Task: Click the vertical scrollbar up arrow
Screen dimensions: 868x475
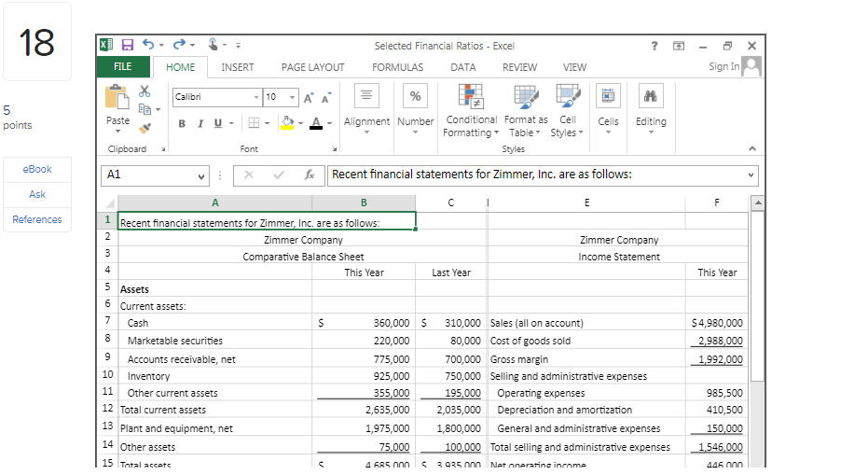Action: [x=758, y=203]
